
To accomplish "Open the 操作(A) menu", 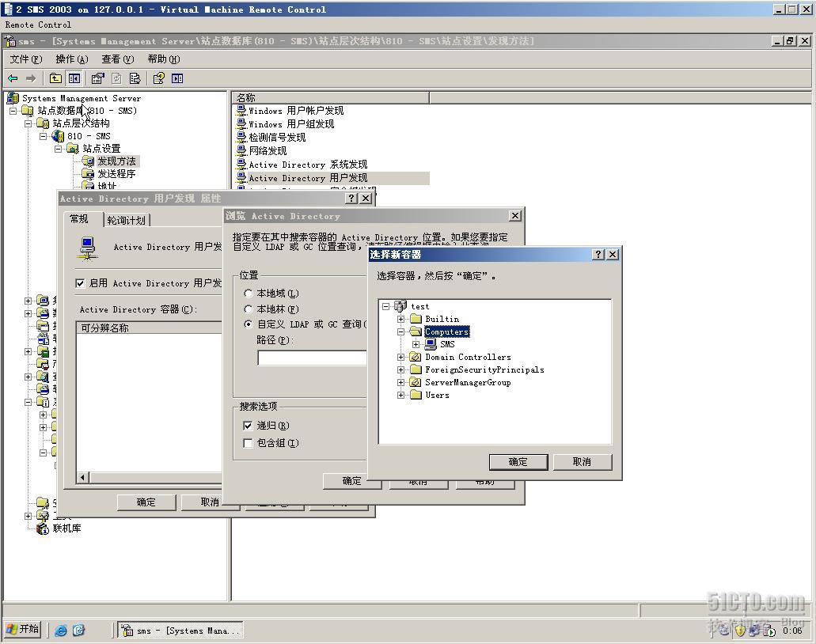I will (72, 59).
